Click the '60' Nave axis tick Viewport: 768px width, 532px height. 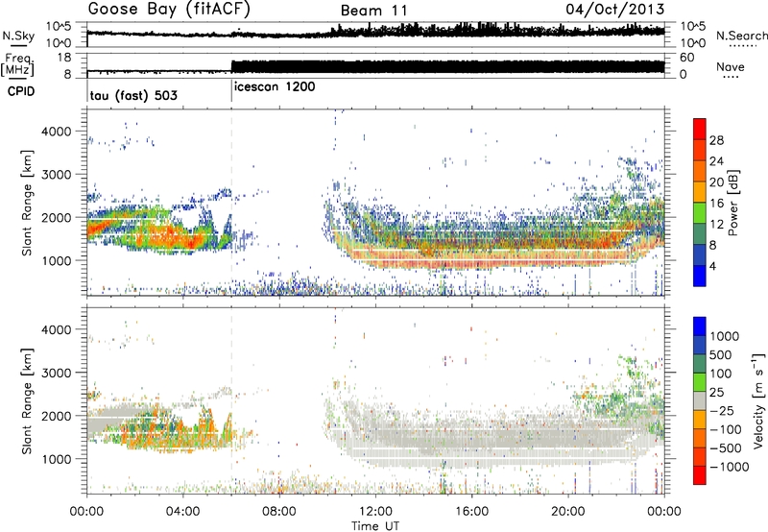[x=687, y=58]
